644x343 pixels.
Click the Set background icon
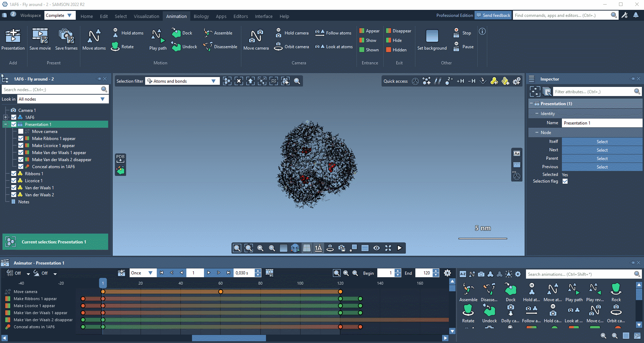(432, 36)
